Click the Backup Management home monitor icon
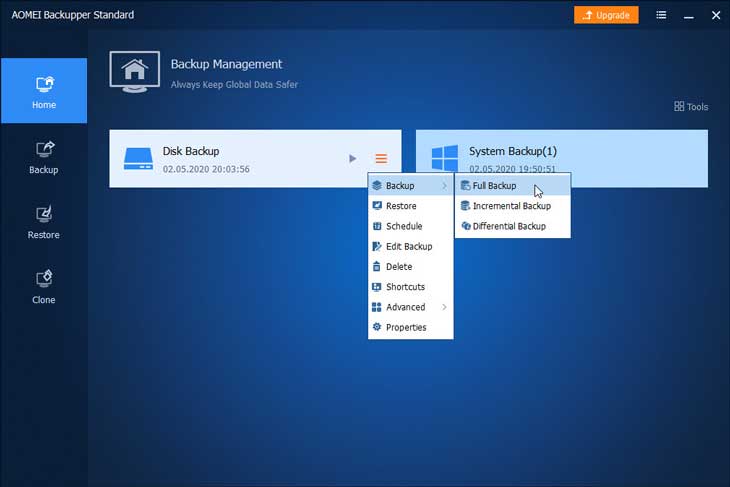This screenshot has height=487, width=730. point(135,72)
